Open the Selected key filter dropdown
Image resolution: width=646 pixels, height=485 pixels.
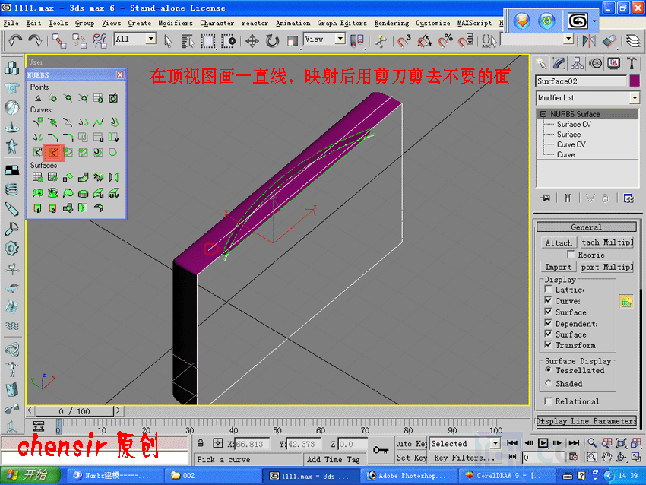click(496, 443)
